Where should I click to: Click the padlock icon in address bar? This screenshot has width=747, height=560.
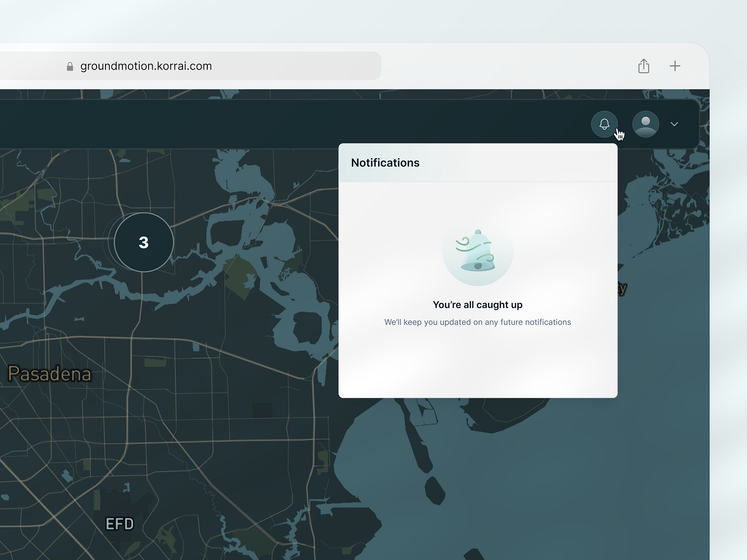(x=70, y=66)
